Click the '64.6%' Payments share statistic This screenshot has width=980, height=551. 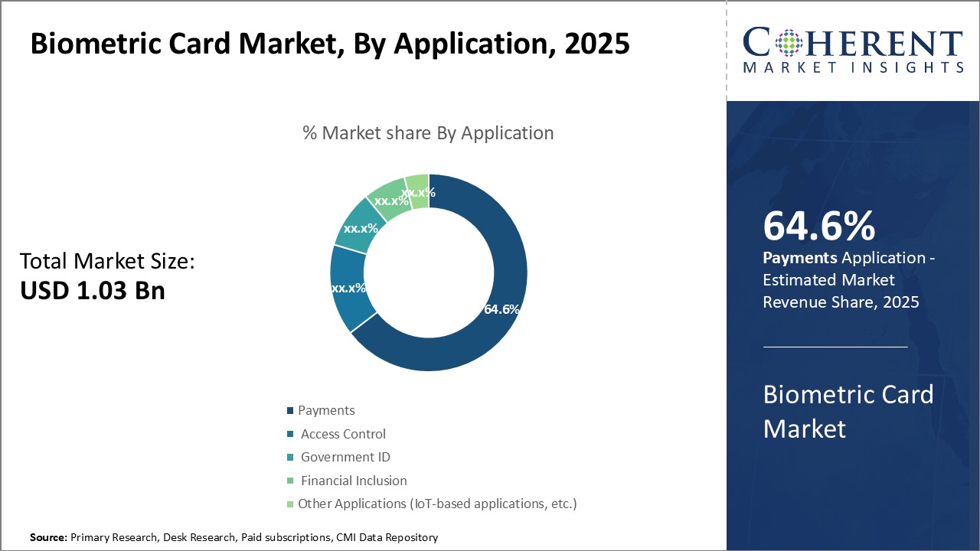(x=819, y=227)
